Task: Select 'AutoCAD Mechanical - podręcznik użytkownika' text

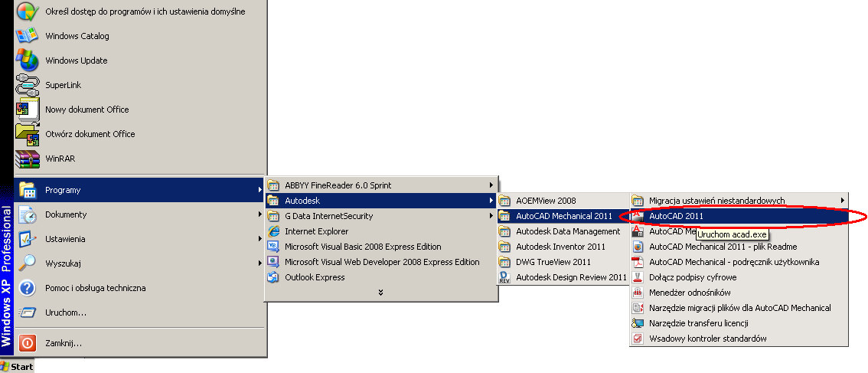Action: point(734,262)
